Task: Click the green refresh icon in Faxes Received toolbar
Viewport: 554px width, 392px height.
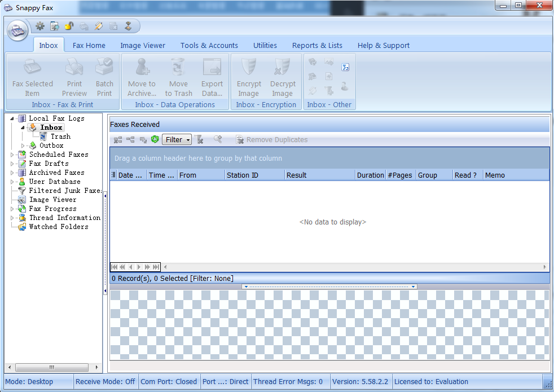Action: click(155, 140)
